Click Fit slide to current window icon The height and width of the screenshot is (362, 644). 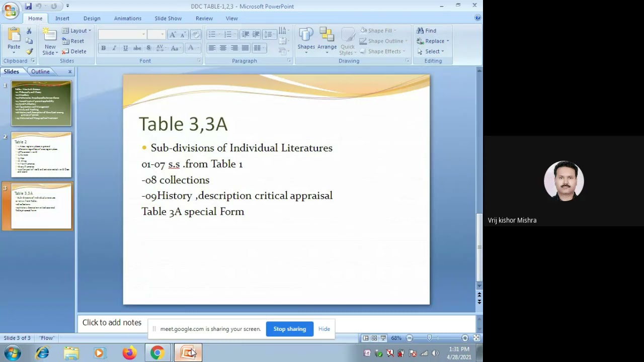point(476,338)
